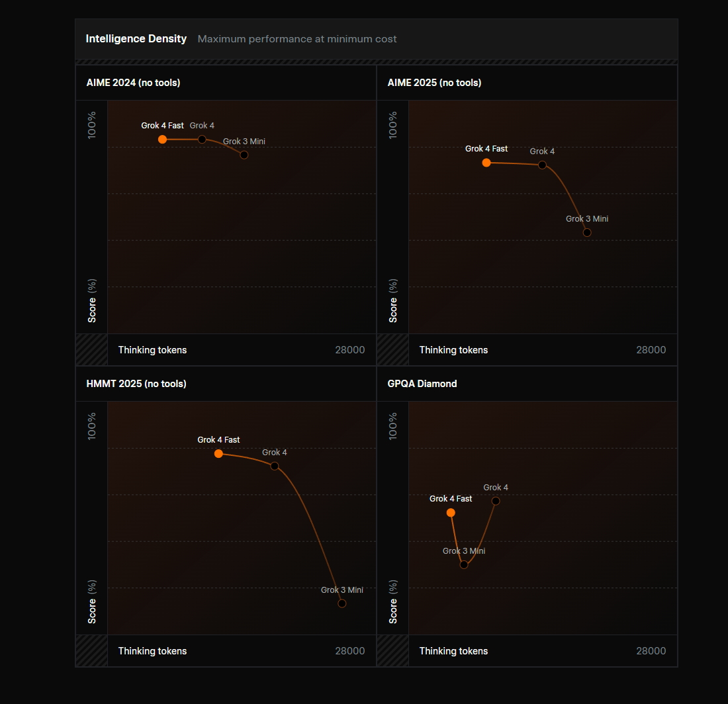This screenshot has width=728, height=704.
Task: Click Grok 3 Mini point in HMMT 2025 chart
Action: (x=342, y=603)
